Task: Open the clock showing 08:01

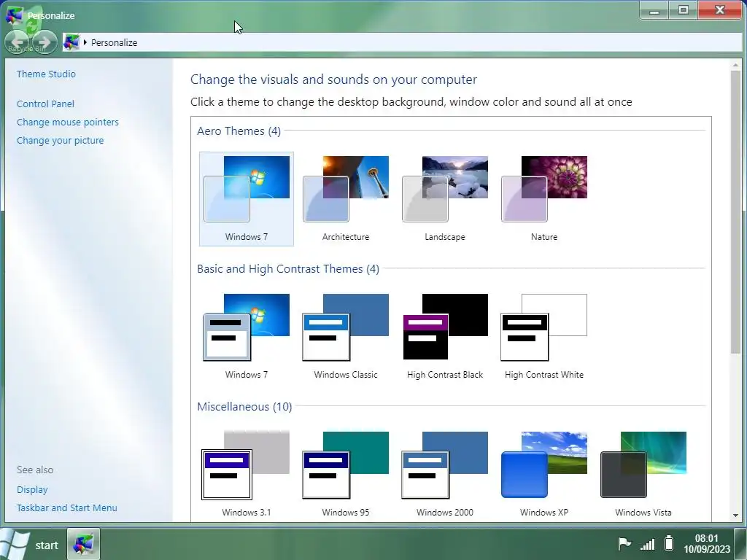Action: [707, 544]
